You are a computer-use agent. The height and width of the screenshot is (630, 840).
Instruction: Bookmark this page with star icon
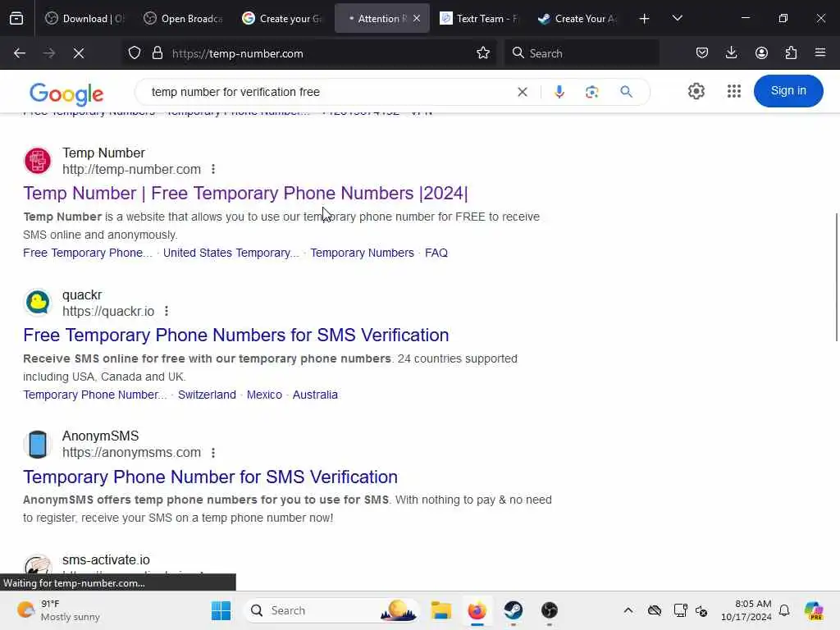(483, 53)
